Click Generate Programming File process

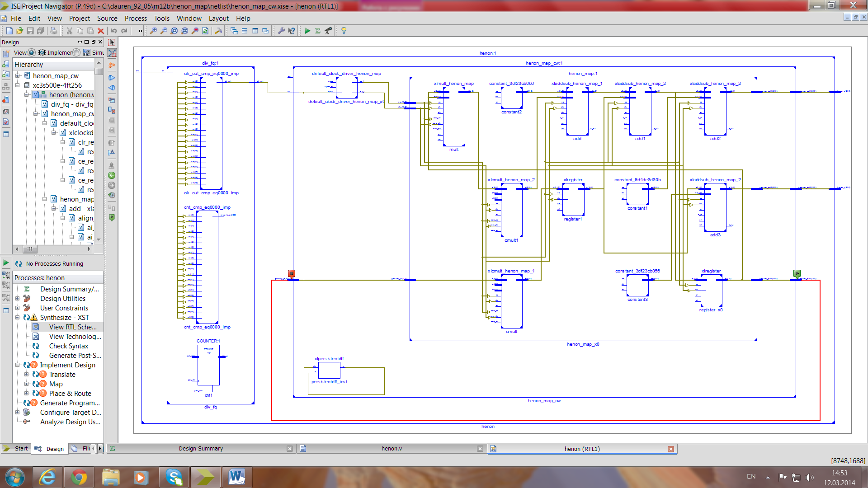(x=70, y=403)
